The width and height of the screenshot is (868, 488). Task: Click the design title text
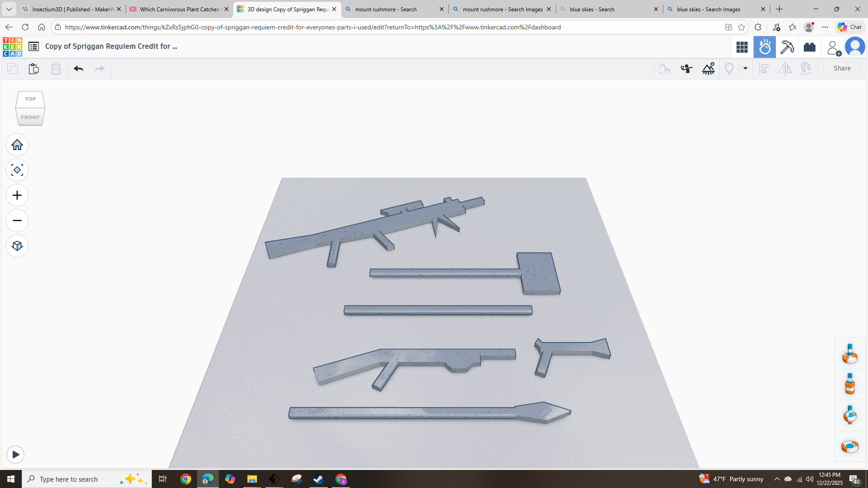tap(111, 46)
